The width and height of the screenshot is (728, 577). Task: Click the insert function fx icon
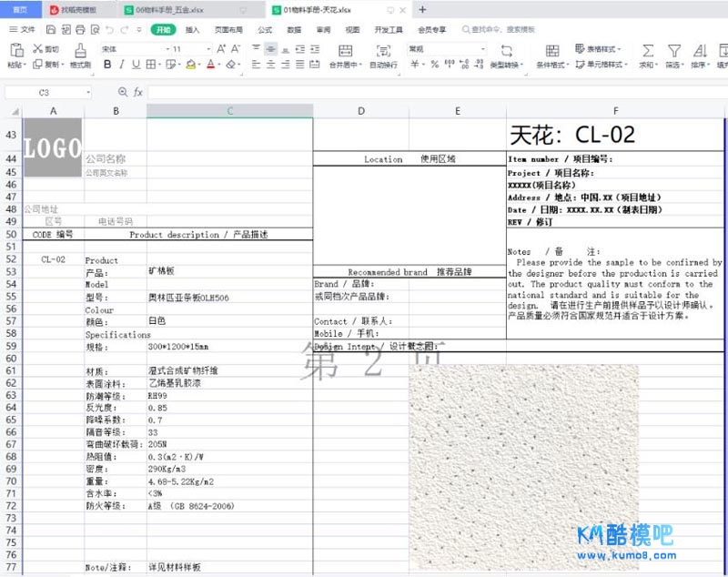tap(138, 93)
